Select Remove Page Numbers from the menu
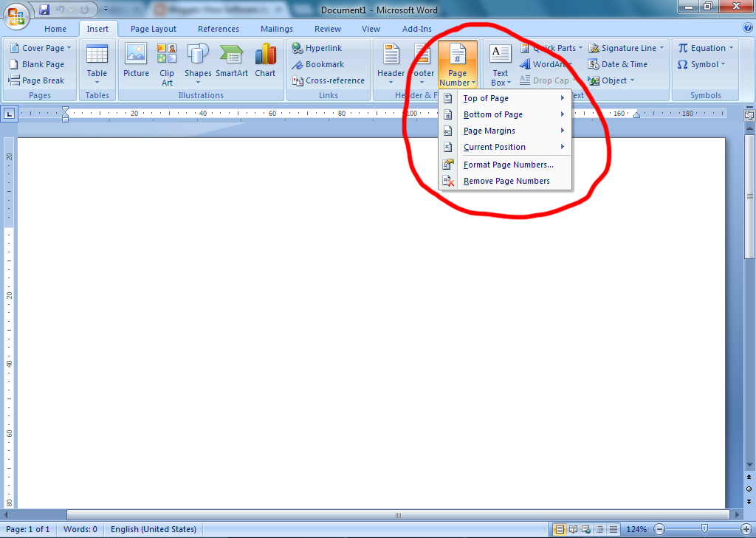This screenshot has height=538, width=756. [x=506, y=181]
